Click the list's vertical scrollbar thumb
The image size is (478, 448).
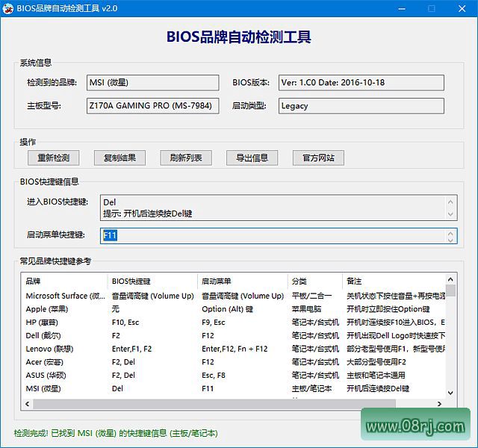point(450,290)
